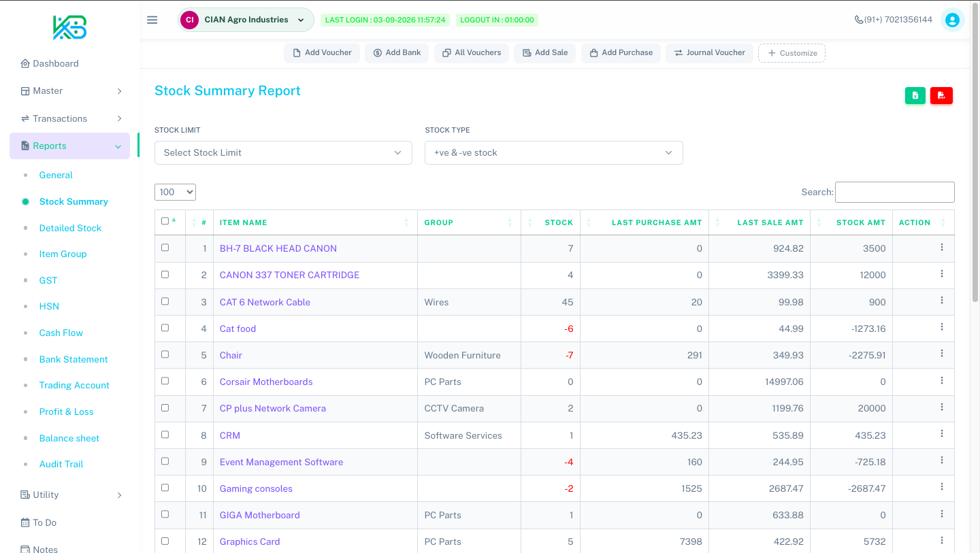Click the Add Purchase button
The image size is (980, 553).
[x=621, y=52]
